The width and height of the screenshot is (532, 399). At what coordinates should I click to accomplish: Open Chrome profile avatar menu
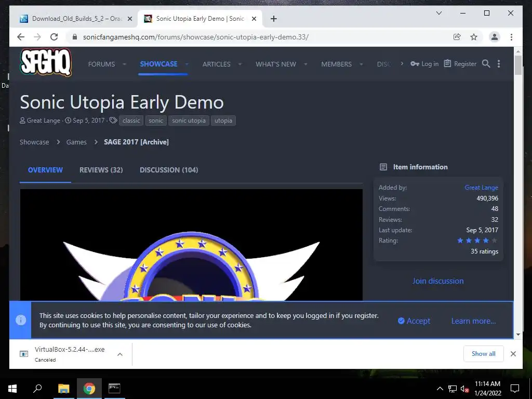(495, 37)
